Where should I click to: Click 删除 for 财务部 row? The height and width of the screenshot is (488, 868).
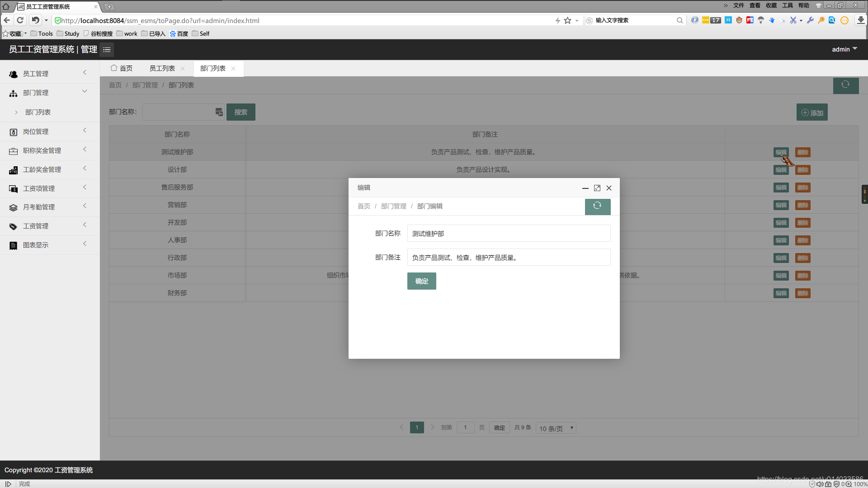click(x=803, y=293)
